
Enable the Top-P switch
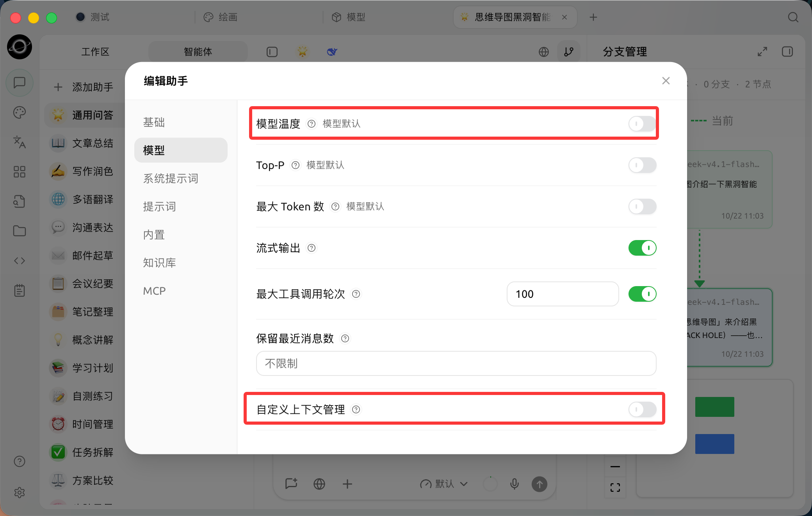pyautogui.click(x=642, y=165)
